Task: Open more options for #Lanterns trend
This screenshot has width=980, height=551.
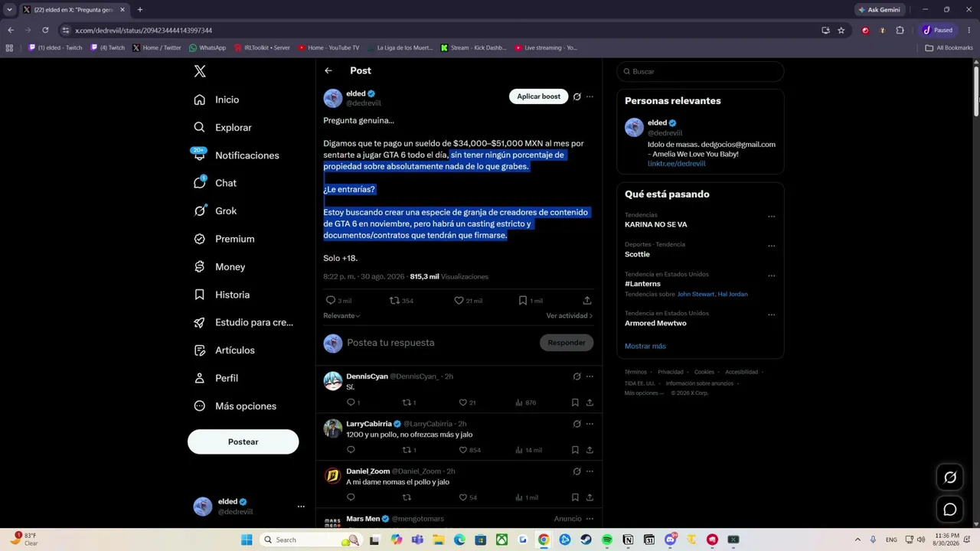Action: (x=771, y=275)
